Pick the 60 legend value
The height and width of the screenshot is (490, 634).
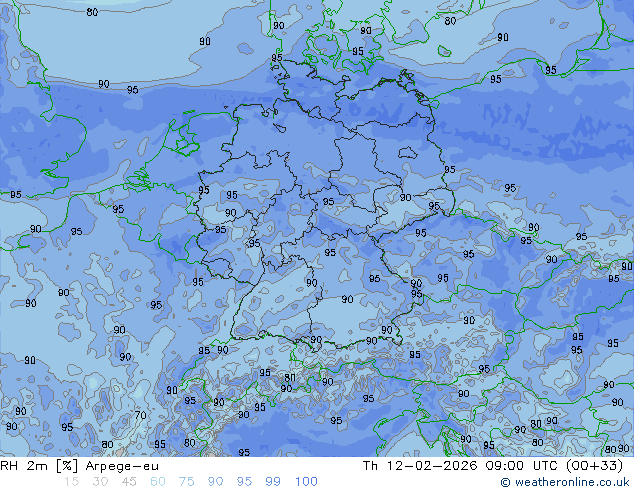coord(158,482)
